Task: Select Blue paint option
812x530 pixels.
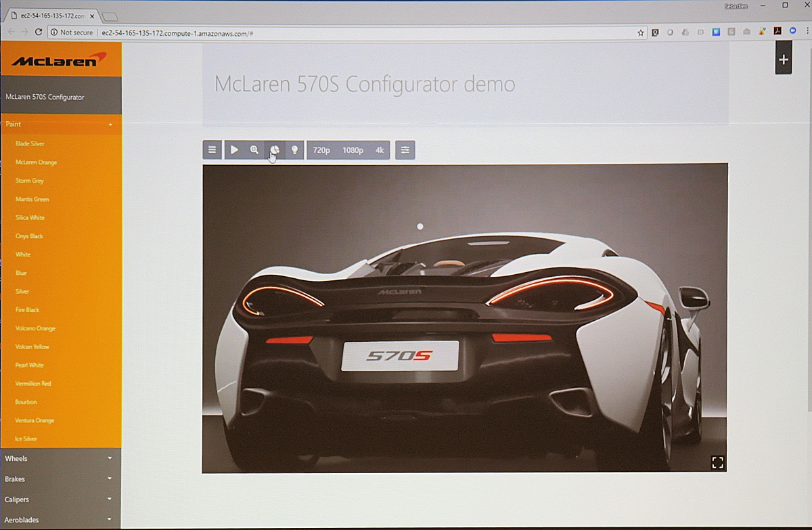Action: pos(21,273)
